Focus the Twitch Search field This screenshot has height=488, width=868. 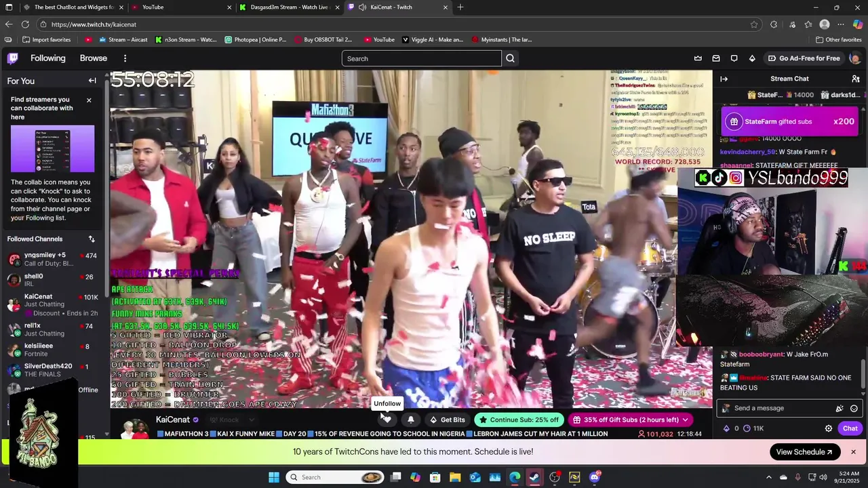421,58
